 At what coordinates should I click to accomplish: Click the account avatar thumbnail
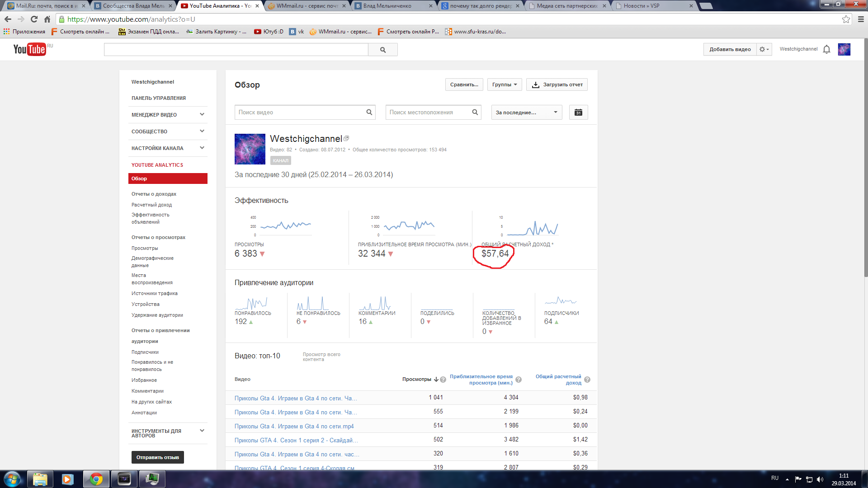[x=844, y=49]
